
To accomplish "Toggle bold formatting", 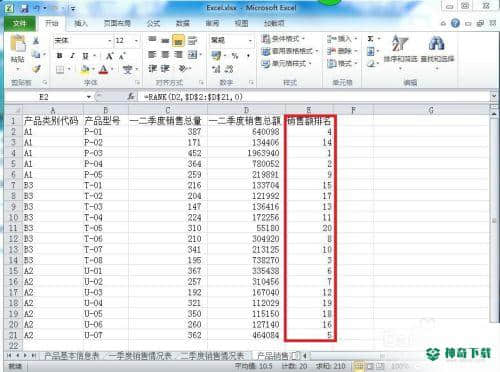I will tap(59, 56).
